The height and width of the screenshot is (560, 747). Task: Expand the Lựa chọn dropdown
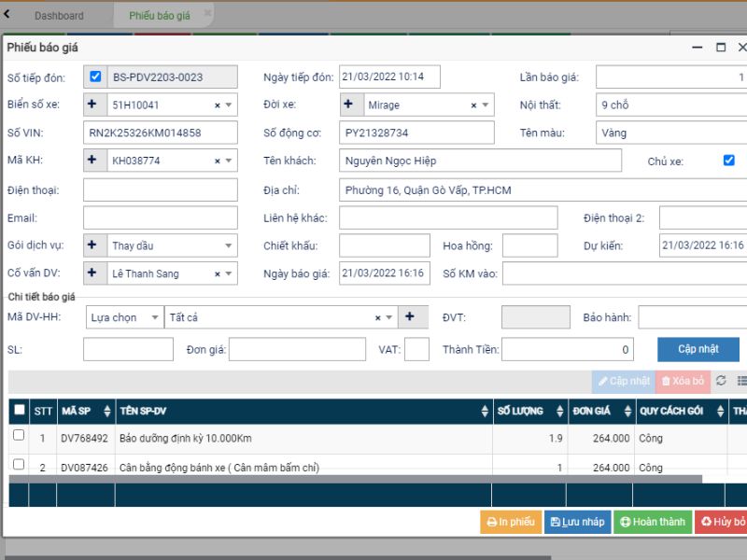click(154, 317)
